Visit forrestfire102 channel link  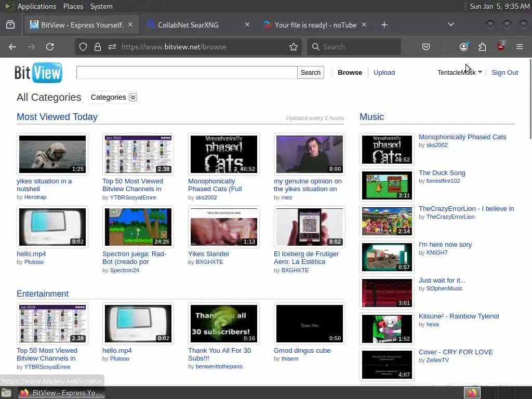(443, 181)
